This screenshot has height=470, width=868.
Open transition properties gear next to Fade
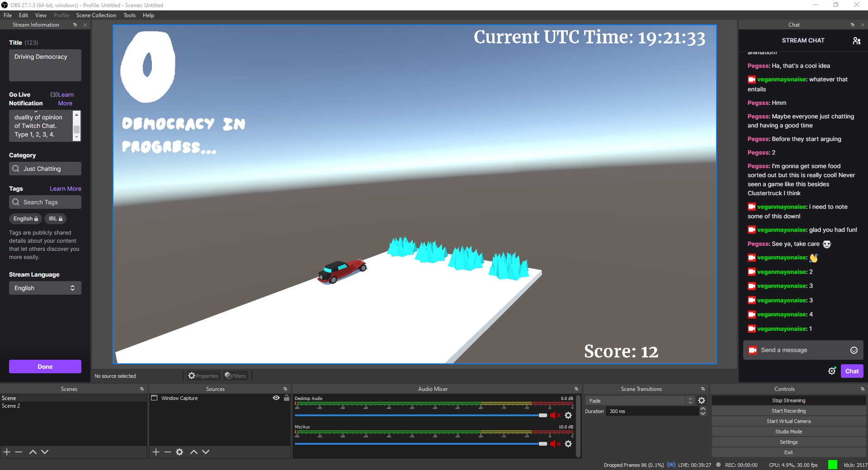tap(702, 400)
